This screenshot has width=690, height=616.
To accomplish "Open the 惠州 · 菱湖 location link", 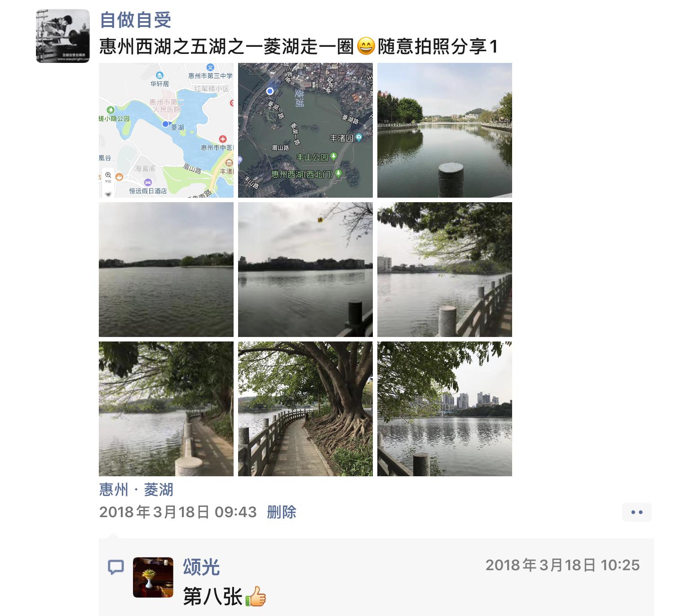I will [136, 489].
